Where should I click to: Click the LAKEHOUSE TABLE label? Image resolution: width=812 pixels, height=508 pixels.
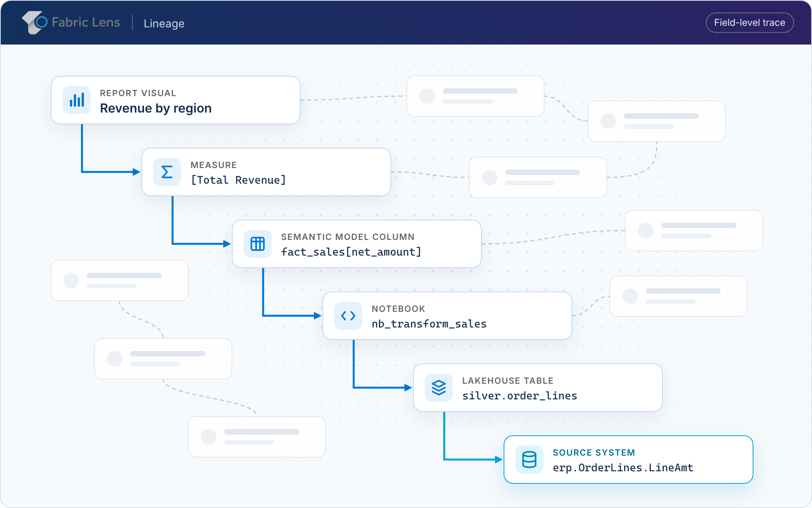(508, 381)
